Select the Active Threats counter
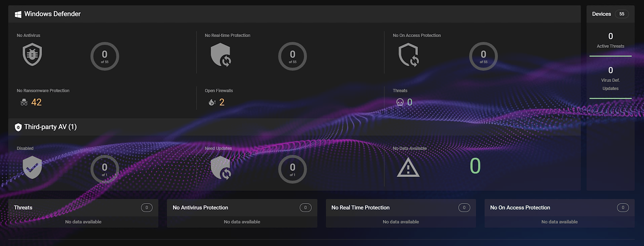Screen dimensions: 644x246 [610, 41]
